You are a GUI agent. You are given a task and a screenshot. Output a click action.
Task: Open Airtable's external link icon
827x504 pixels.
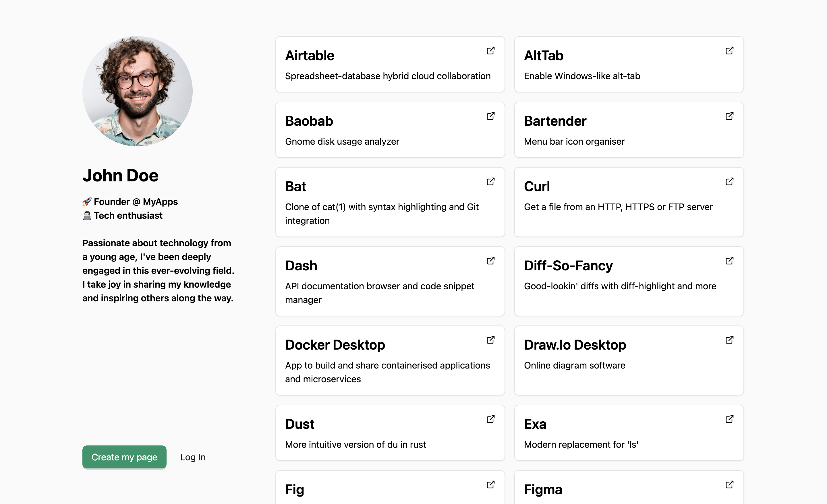coord(490,51)
